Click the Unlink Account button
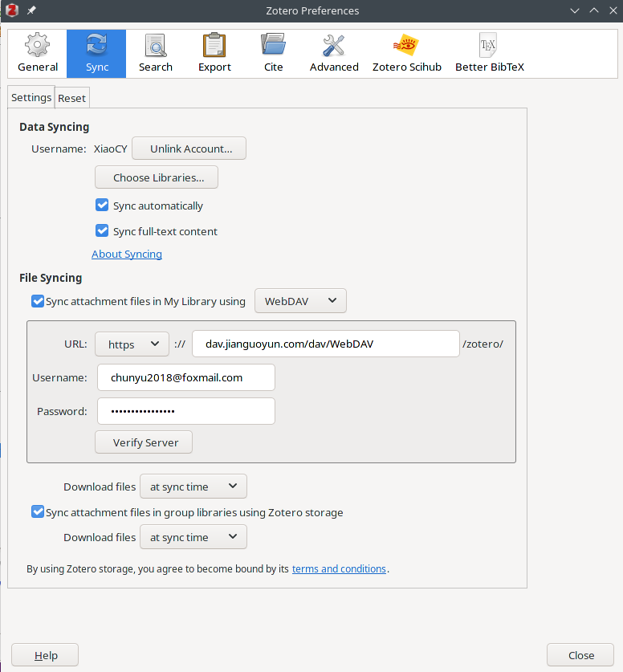Screen dimensions: 623x672 tap(189, 149)
